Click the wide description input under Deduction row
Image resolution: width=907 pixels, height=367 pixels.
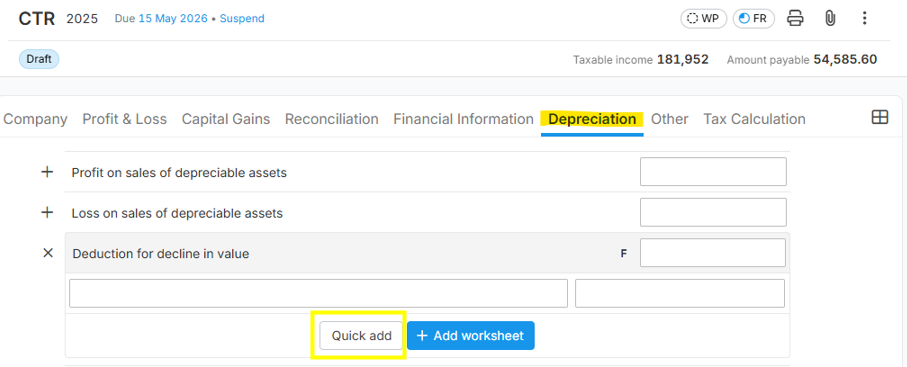pos(318,293)
